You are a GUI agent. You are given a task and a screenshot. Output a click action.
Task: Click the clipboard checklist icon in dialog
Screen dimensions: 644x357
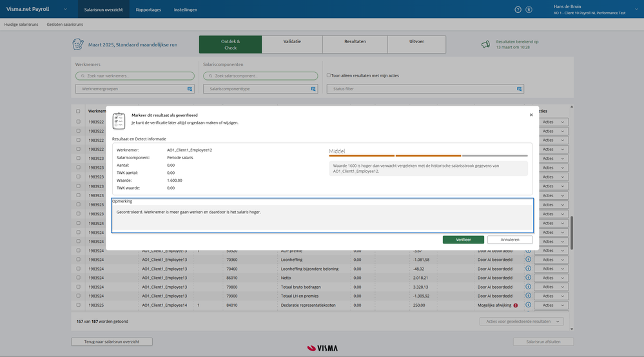119,121
